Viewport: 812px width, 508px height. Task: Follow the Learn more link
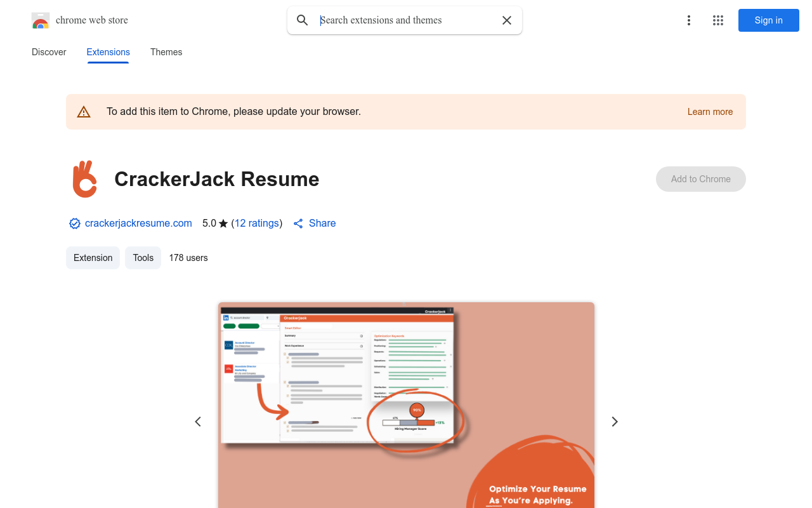pyautogui.click(x=710, y=112)
